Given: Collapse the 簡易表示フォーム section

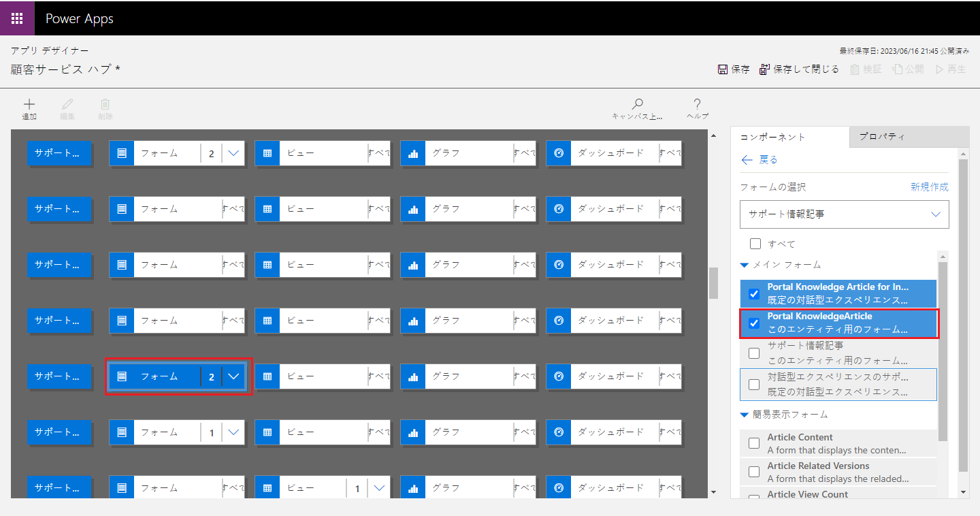Looking at the screenshot, I should pos(745,415).
